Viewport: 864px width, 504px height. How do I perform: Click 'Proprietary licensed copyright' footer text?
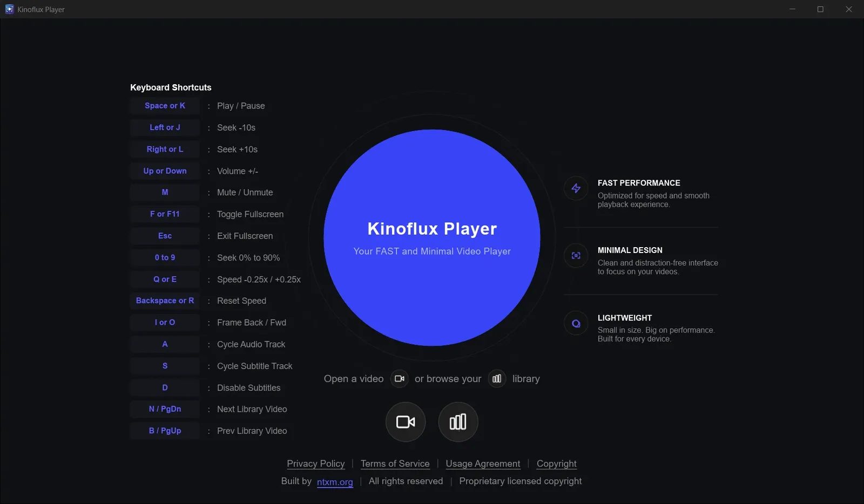pos(521,481)
